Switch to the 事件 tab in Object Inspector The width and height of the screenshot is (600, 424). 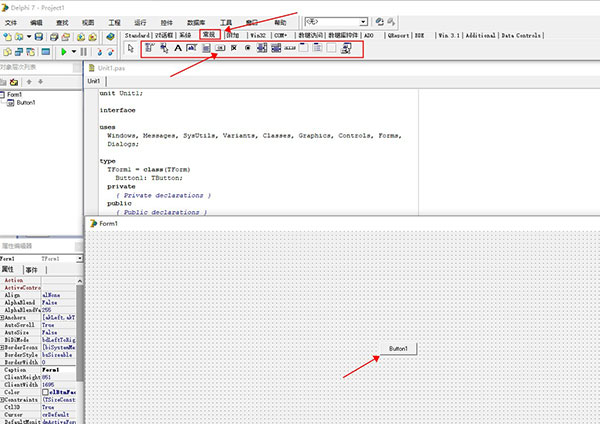30,270
